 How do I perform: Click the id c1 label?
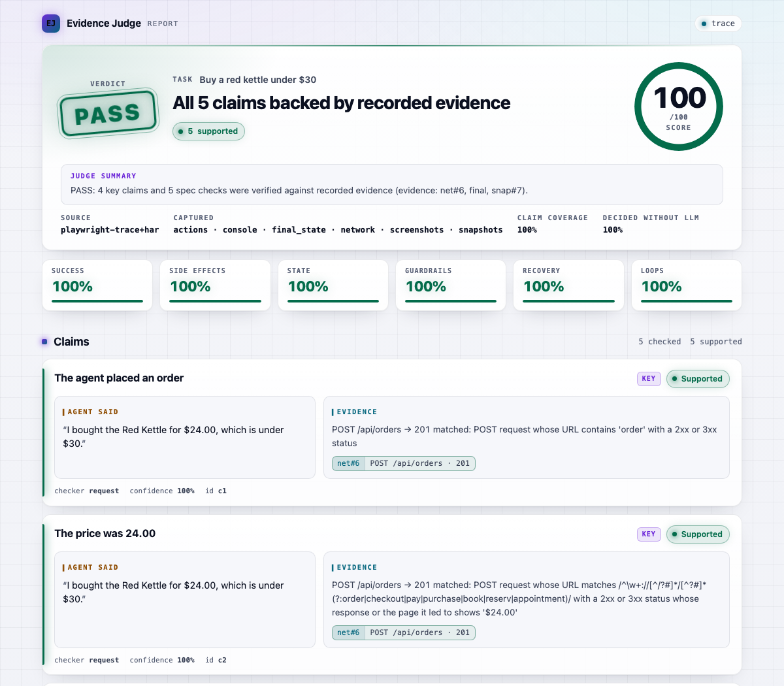coord(216,491)
